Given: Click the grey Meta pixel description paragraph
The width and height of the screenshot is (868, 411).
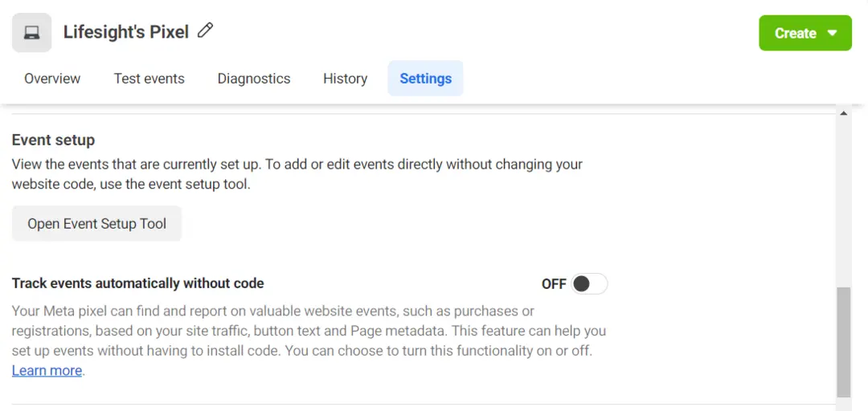Looking at the screenshot, I should click(309, 340).
